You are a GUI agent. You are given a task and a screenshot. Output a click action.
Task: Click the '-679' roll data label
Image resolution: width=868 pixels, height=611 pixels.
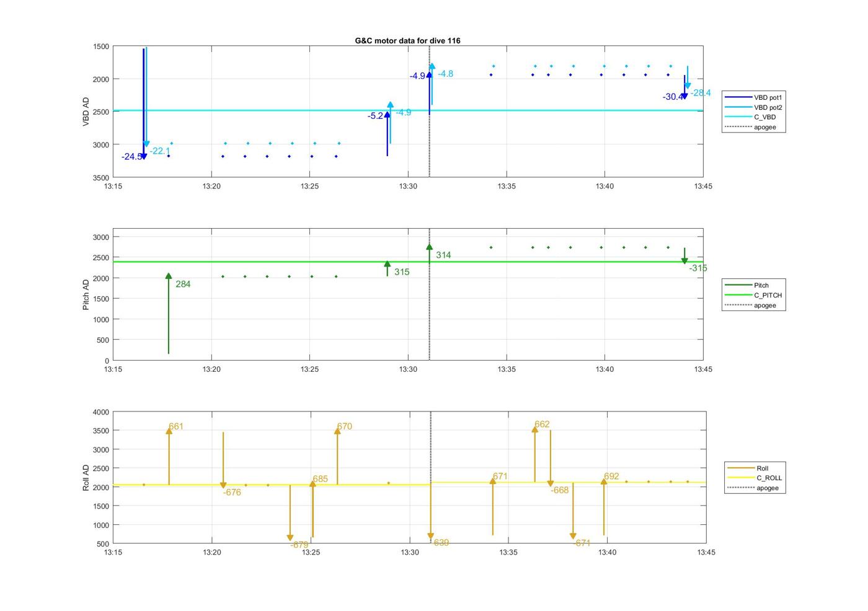299,545
